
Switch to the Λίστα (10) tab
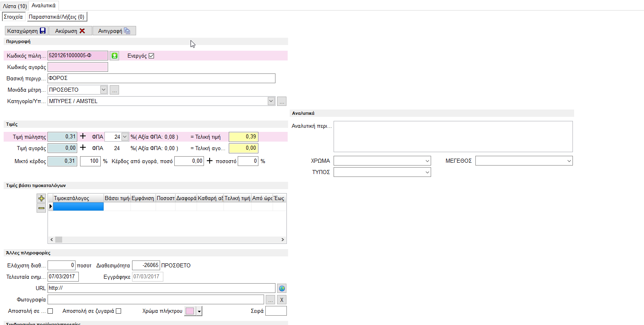click(15, 6)
